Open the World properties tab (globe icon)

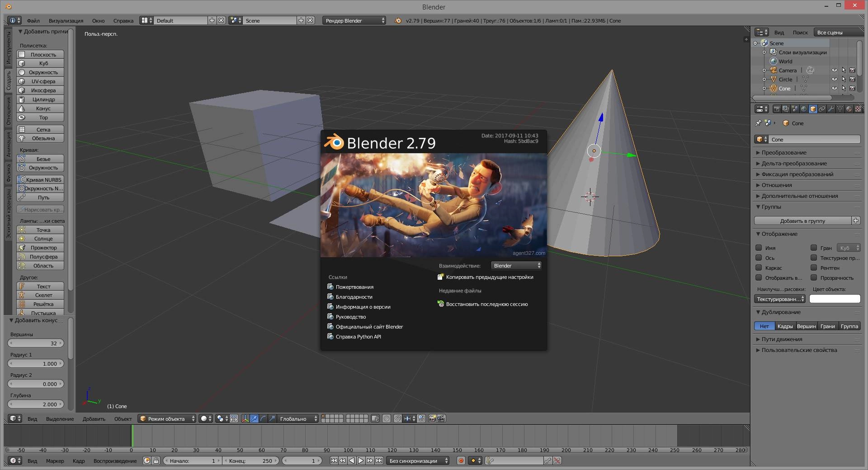point(804,109)
